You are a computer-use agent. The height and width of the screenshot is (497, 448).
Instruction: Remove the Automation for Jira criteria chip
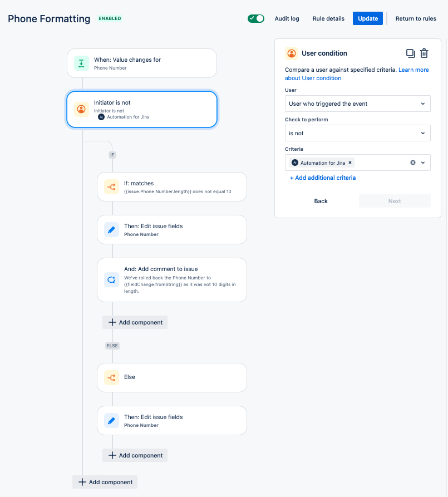(x=350, y=163)
